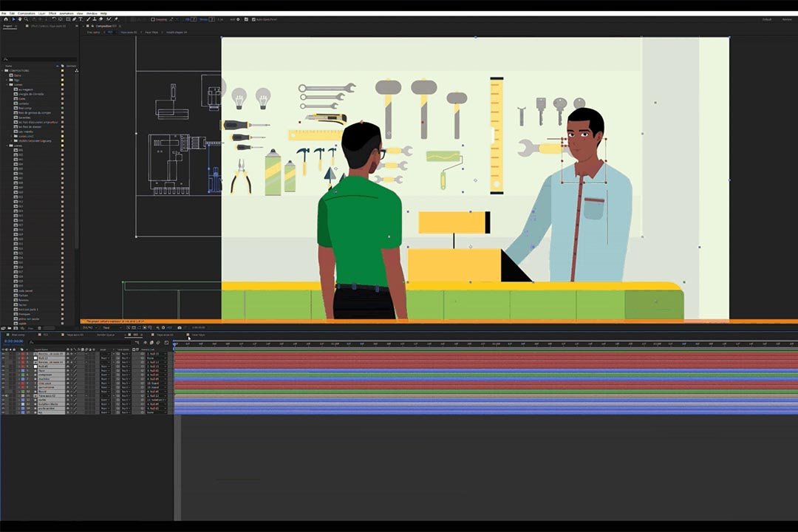Expand the logo folder in Project panel
This screenshot has width=798, height=532.
tap(7, 80)
